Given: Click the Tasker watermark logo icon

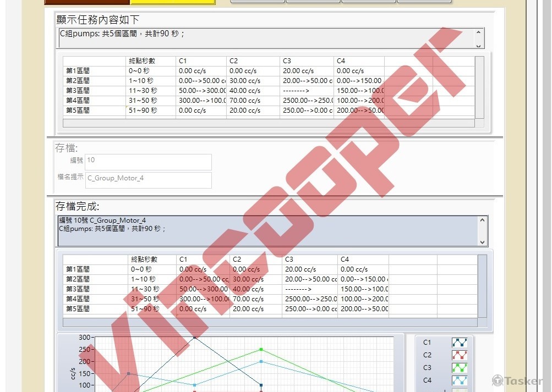Looking at the screenshot, I should click(x=498, y=380).
